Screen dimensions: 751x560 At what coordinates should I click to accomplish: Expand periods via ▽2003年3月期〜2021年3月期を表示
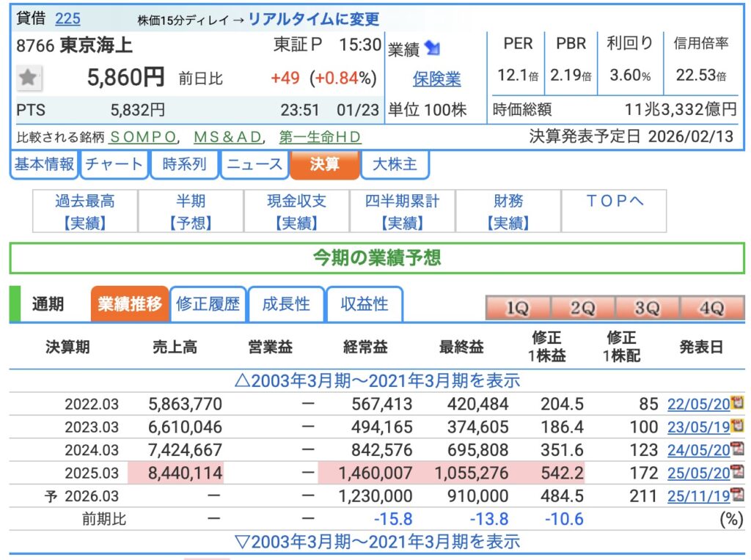[377, 542]
